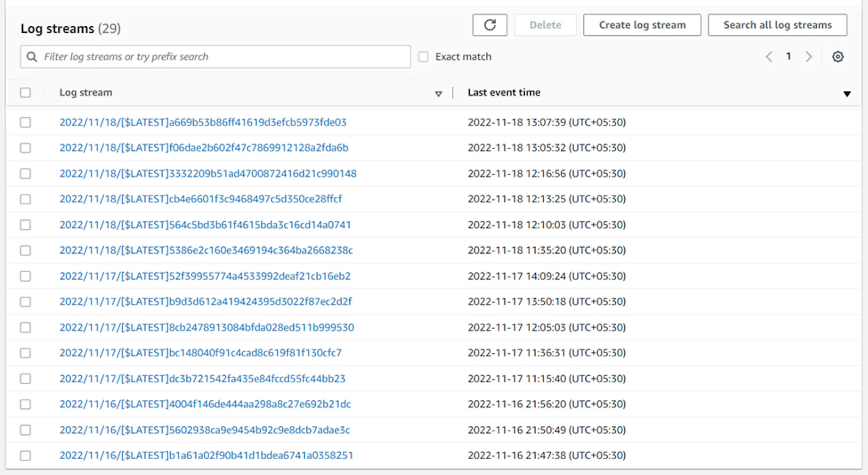Open Search all log streams

click(777, 25)
